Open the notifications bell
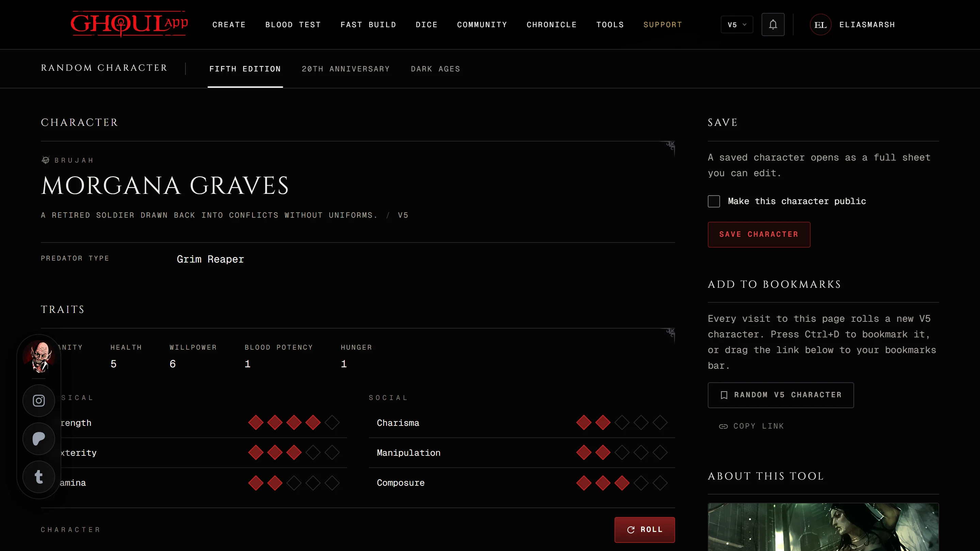 (773, 25)
